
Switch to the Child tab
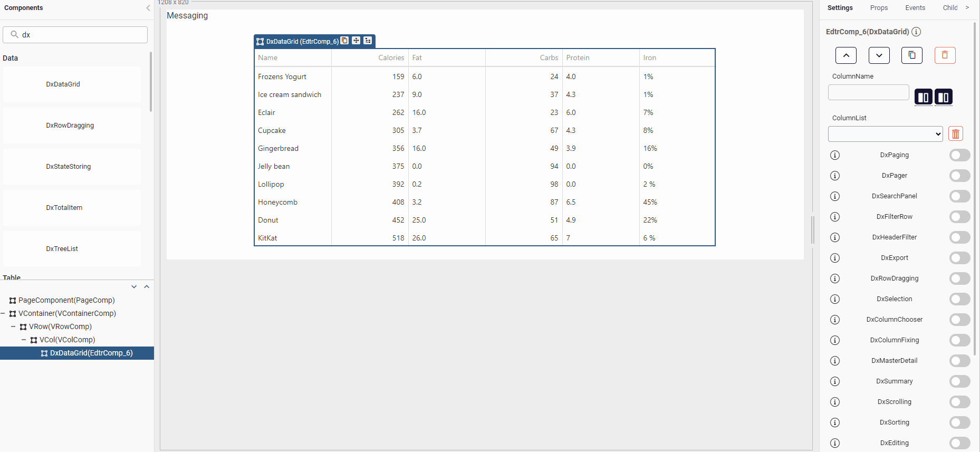(x=950, y=8)
